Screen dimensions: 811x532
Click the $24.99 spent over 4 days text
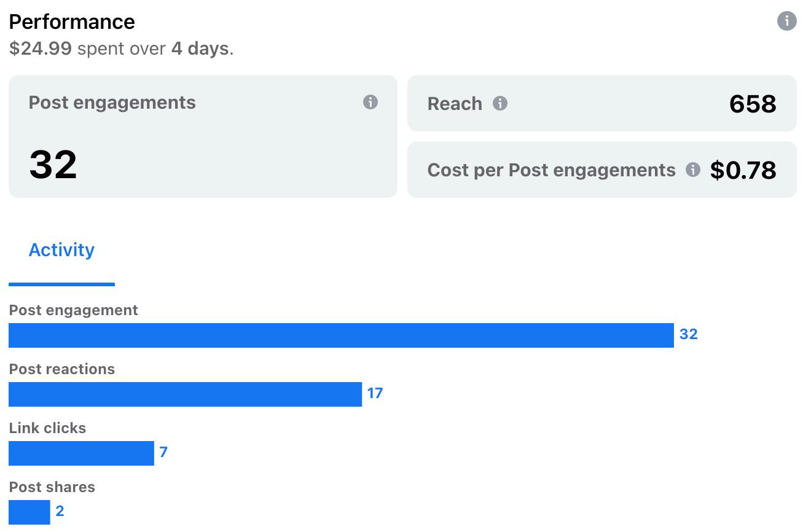pyautogui.click(x=121, y=49)
